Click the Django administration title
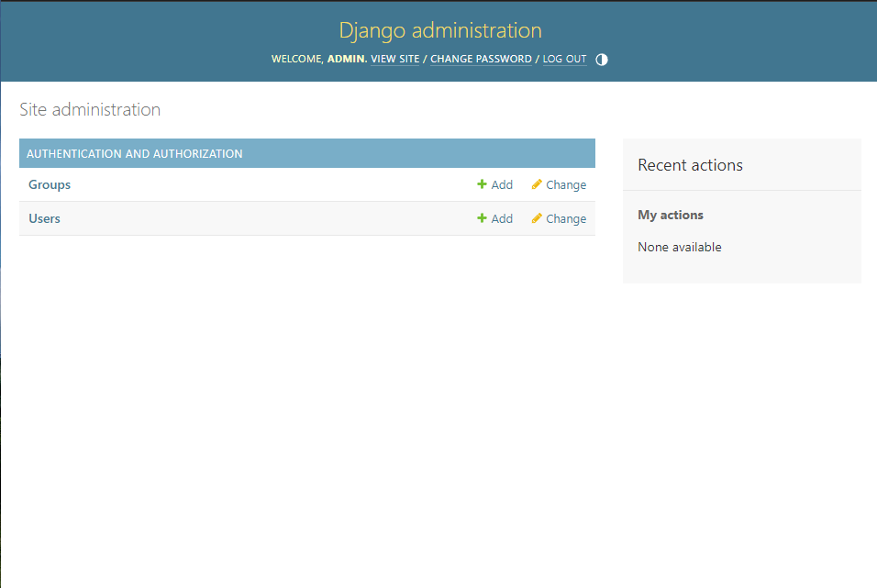The image size is (877, 588). click(x=440, y=30)
